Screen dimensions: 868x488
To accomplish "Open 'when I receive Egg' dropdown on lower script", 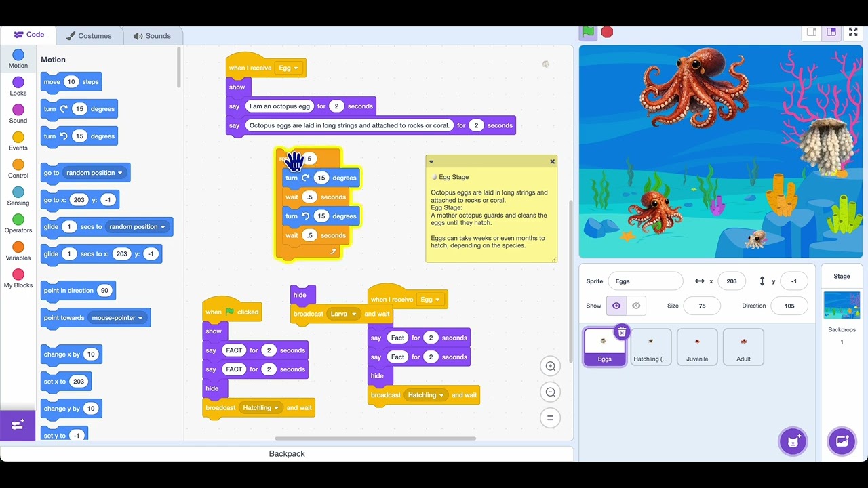I will pyautogui.click(x=430, y=299).
